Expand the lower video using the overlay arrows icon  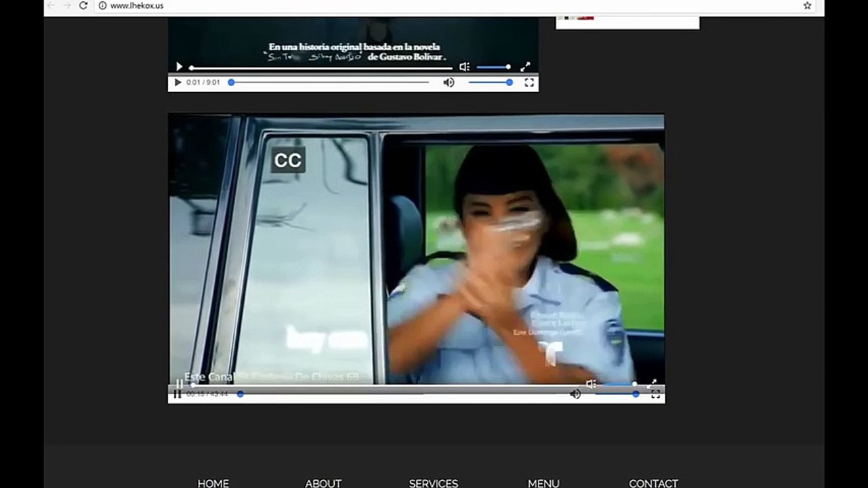click(653, 384)
